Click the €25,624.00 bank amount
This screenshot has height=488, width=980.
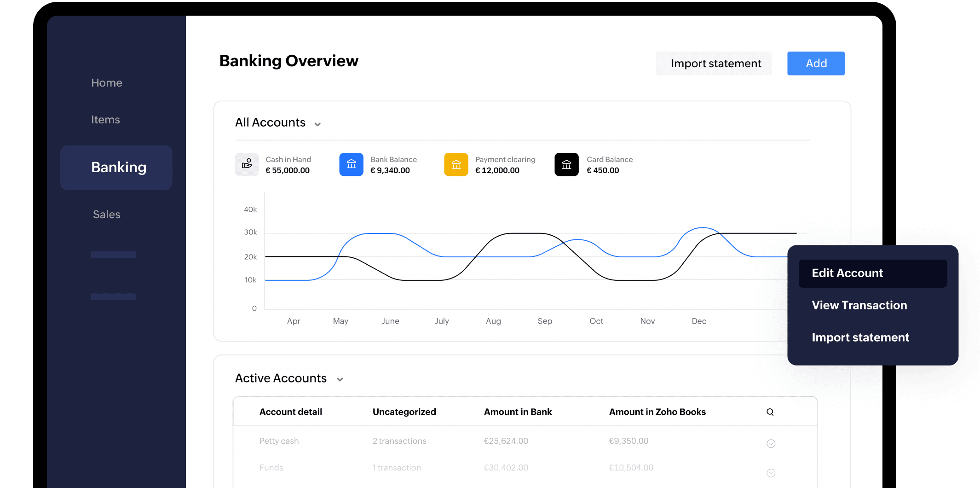pyautogui.click(x=506, y=441)
